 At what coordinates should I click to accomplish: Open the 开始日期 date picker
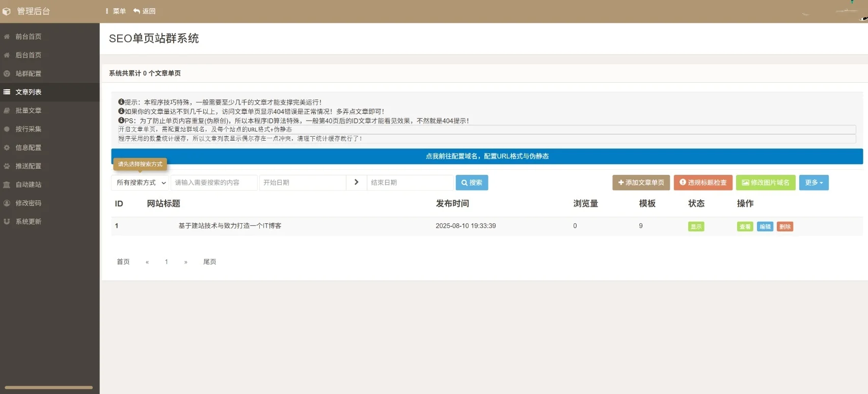coord(302,182)
